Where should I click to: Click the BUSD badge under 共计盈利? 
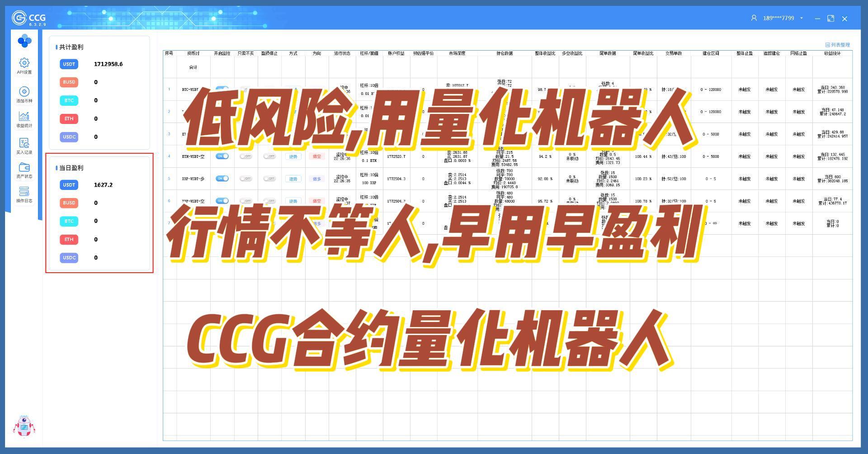[69, 82]
